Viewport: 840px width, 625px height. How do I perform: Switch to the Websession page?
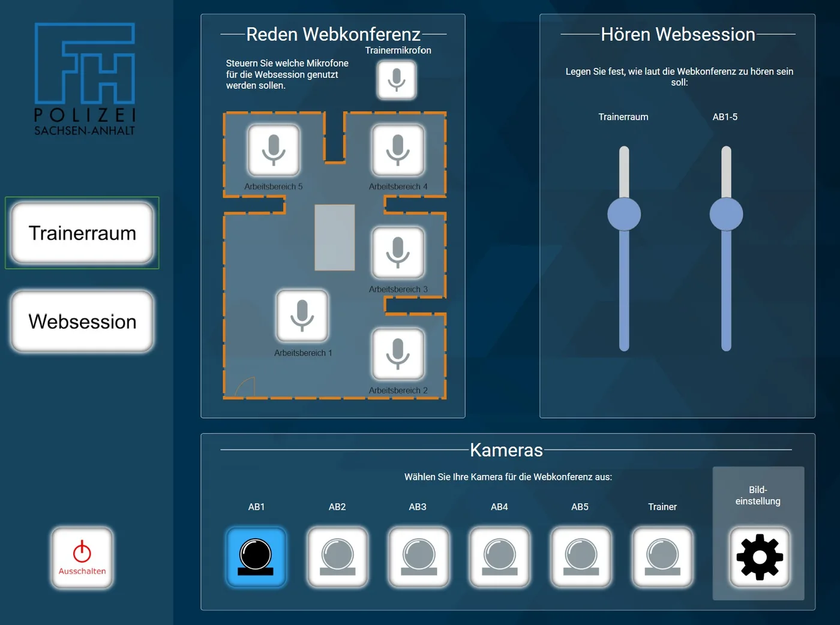(82, 321)
